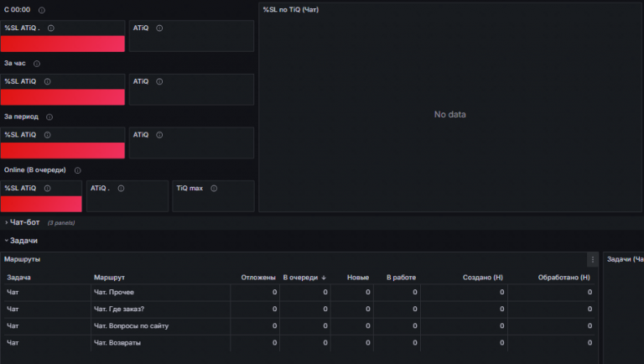The height and width of the screenshot is (364, 644).
Task: Open %SL по TiQ (Чат) panel title
Action: tap(291, 9)
